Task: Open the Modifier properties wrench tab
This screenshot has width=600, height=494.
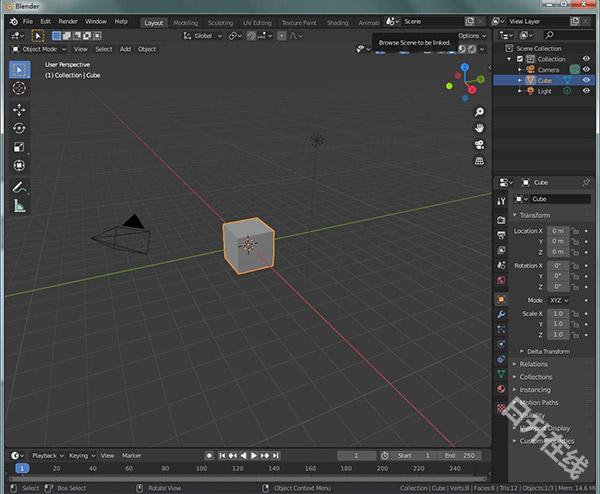Action: [501, 314]
